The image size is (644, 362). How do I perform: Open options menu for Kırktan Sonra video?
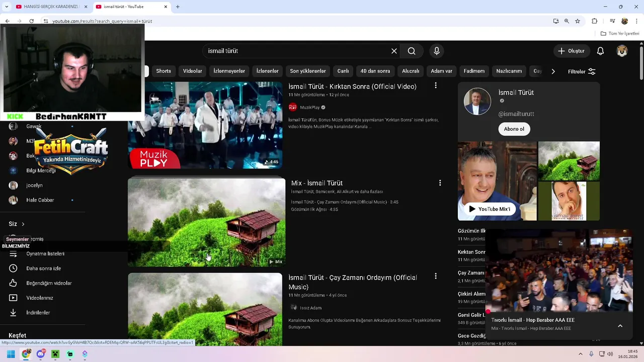tap(436, 85)
